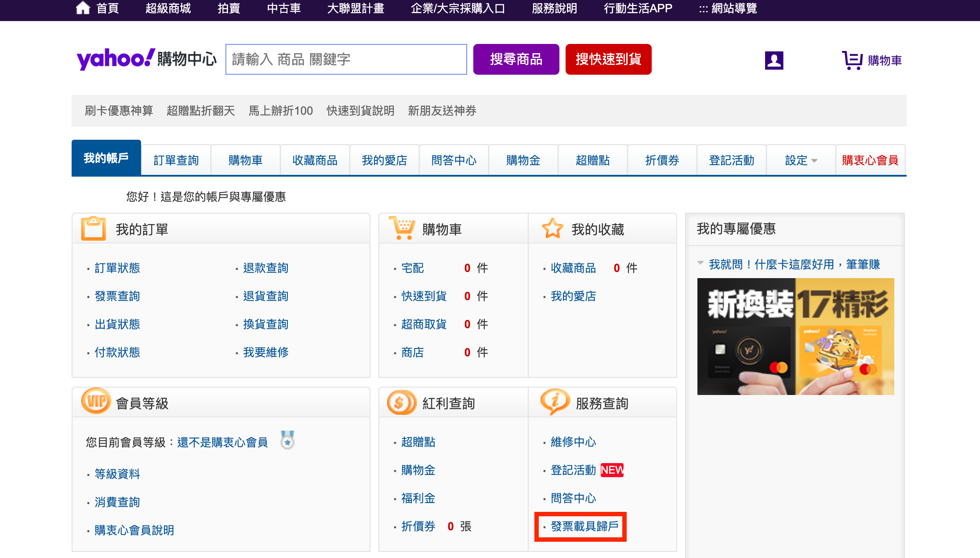Click the product keyword search field
The height and width of the screenshot is (558, 980).
coord(346,59)
